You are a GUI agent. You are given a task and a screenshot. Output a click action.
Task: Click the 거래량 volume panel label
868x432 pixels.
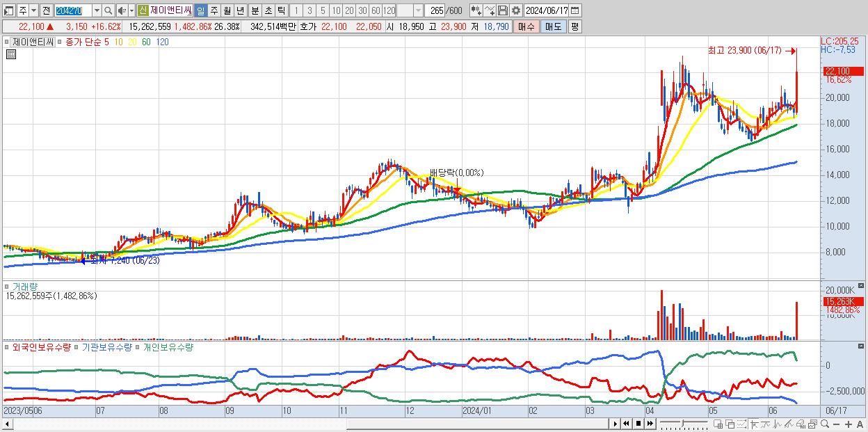pos(24,287)
